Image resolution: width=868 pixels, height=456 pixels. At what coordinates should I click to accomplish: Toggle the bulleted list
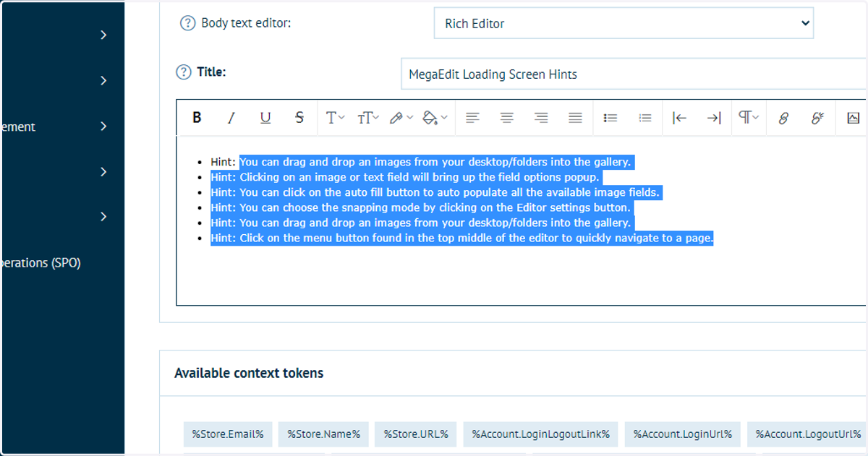point(610,118)
